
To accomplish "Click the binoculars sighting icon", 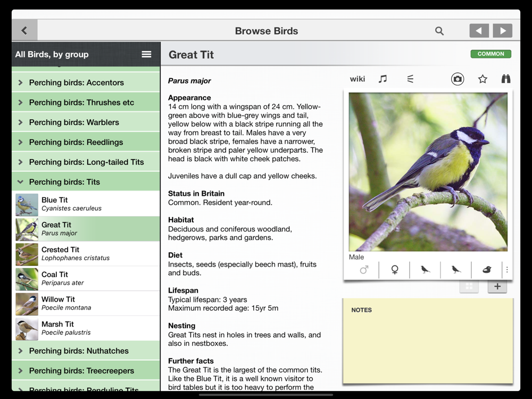I will point(506,79).
